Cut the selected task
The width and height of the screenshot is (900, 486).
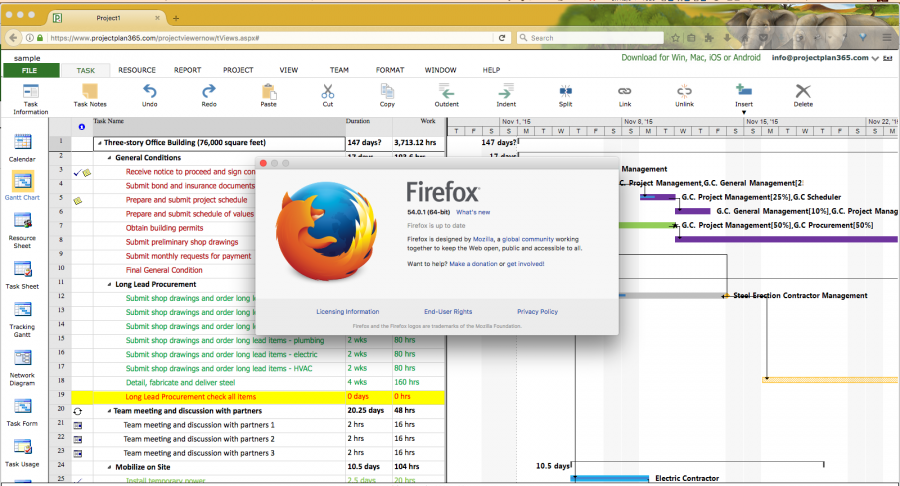click(328, 95)
